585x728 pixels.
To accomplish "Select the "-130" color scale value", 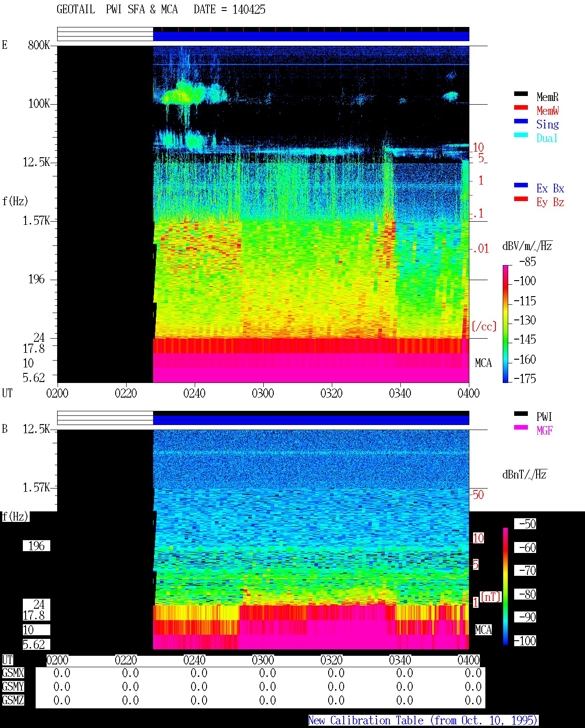I will click(x=525, y=320).
